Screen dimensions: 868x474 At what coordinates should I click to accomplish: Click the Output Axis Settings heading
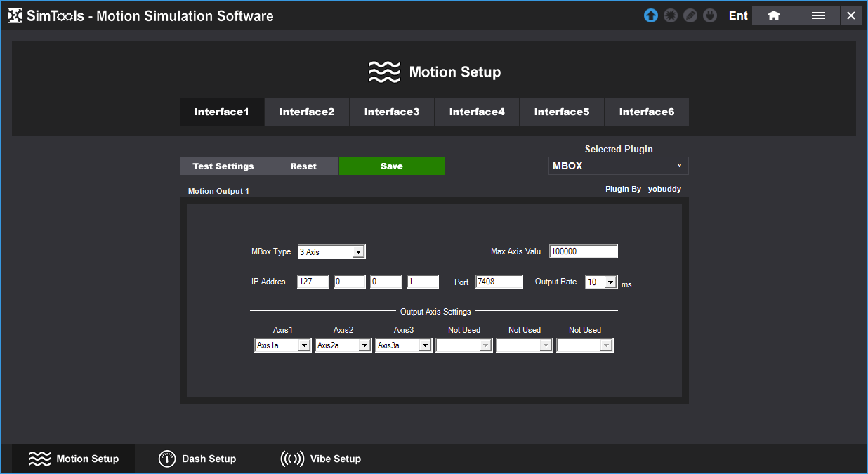[x=435, y=312]
